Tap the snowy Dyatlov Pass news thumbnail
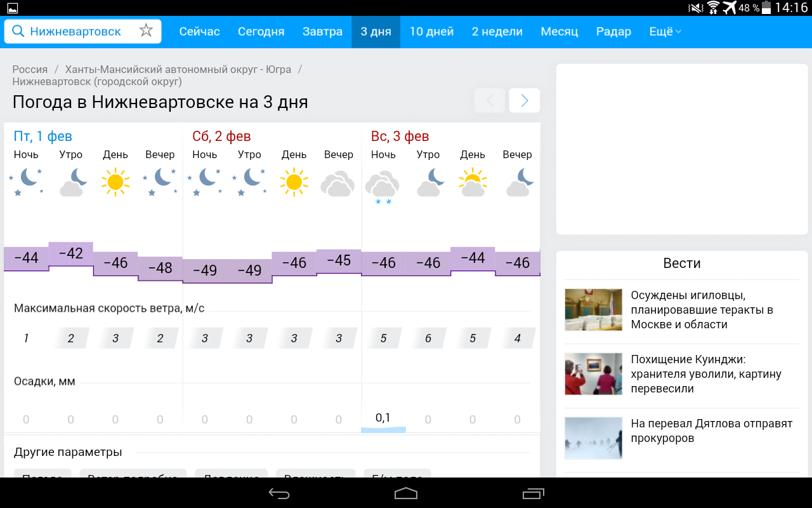The image size is (812, 508). coord(594,438)
